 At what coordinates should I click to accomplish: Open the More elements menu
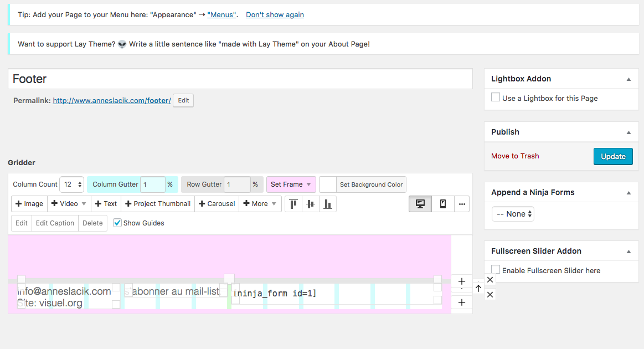click(260, 204)
